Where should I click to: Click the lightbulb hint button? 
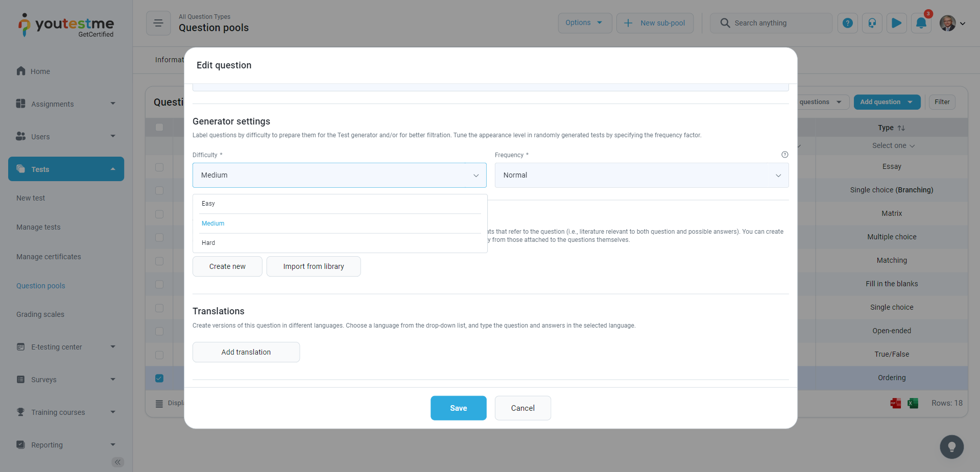click(951, 447)
